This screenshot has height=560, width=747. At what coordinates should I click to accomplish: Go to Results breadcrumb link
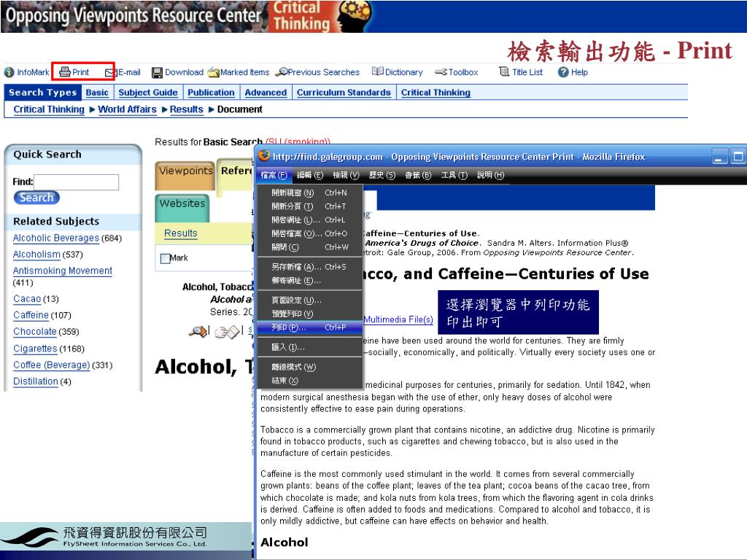[186, 109]
